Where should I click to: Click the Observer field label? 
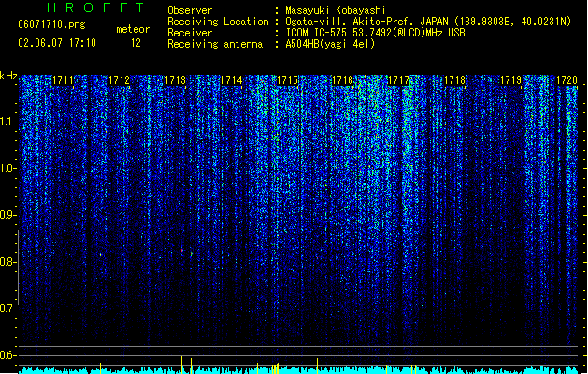[190, 10]
